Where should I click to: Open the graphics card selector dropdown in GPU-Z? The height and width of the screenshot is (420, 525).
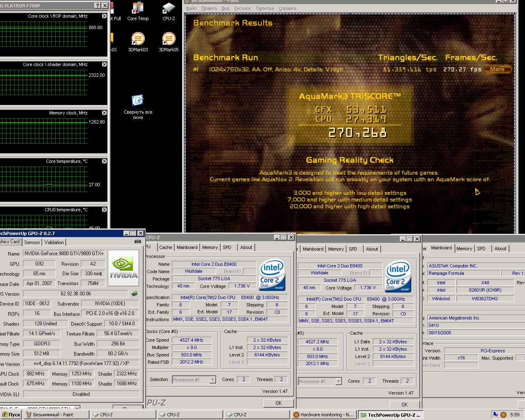(x=76, y=408)
